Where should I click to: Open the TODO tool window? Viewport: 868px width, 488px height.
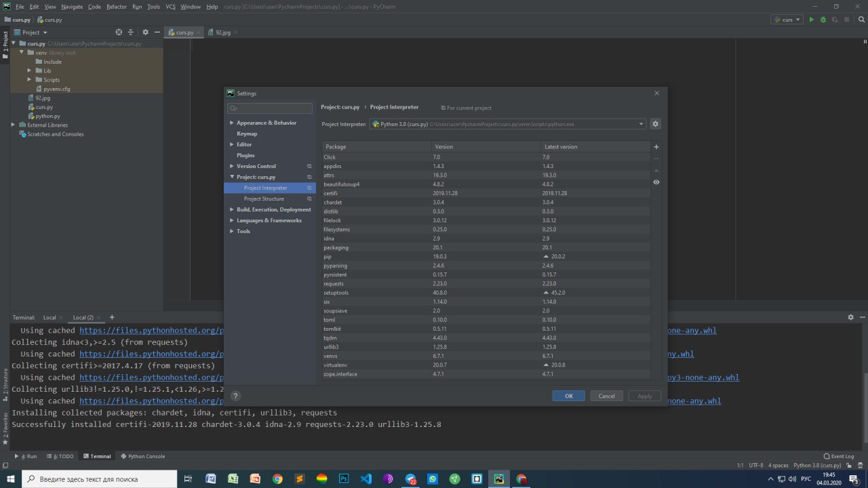coord(60,456)
